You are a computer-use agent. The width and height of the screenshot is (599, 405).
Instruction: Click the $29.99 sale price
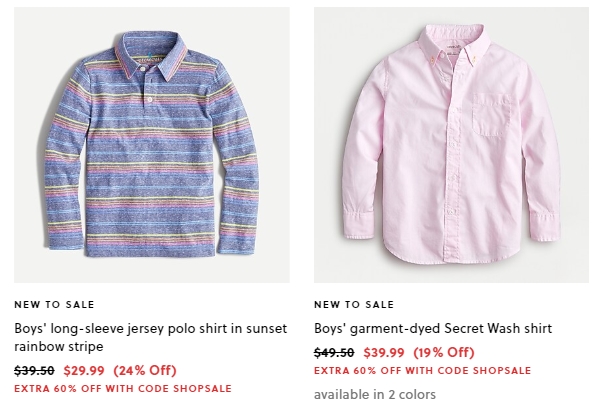[x=84, y=370]
